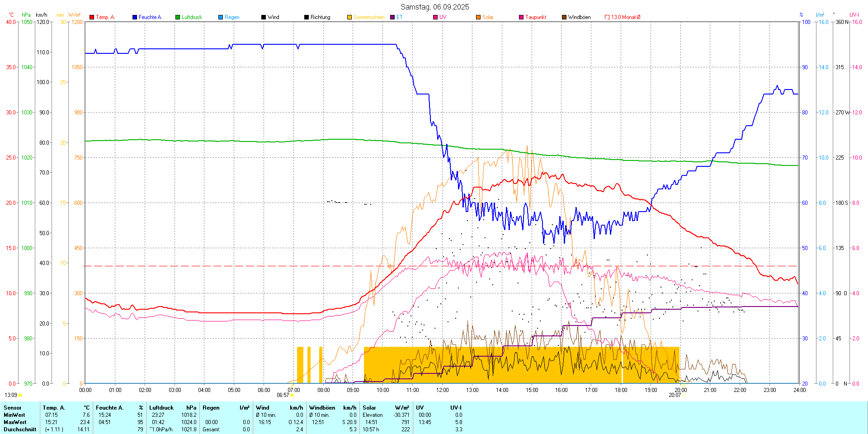Screen dimensions: 868x434
Task: Click the yellow icon beside 13:09
Action: [20, 395]
